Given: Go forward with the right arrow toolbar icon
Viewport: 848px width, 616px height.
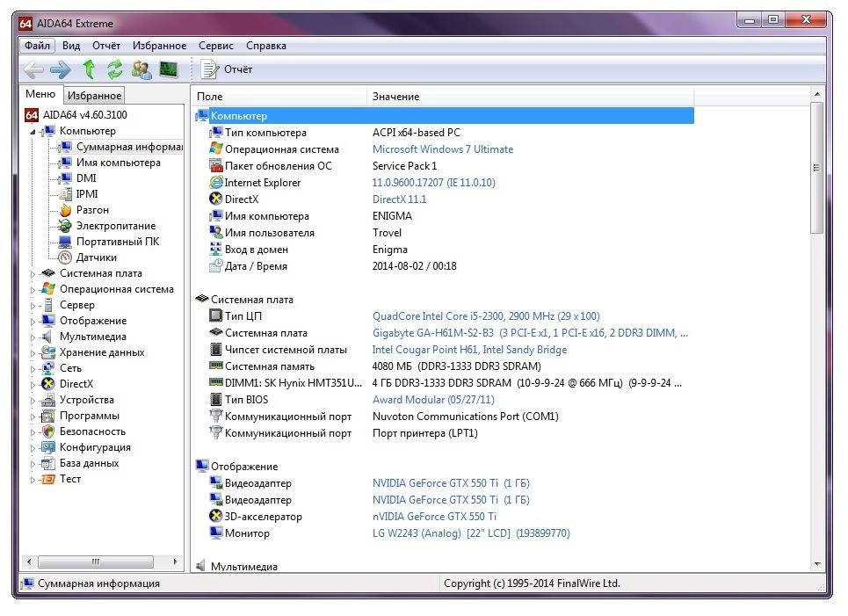Looking at the screenshot, I should pyautogui.click(x=60, y=69).
